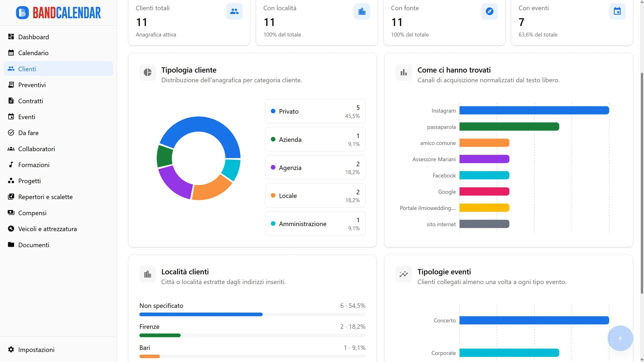Click the Repertori e scalette icon

click(11, 196)
